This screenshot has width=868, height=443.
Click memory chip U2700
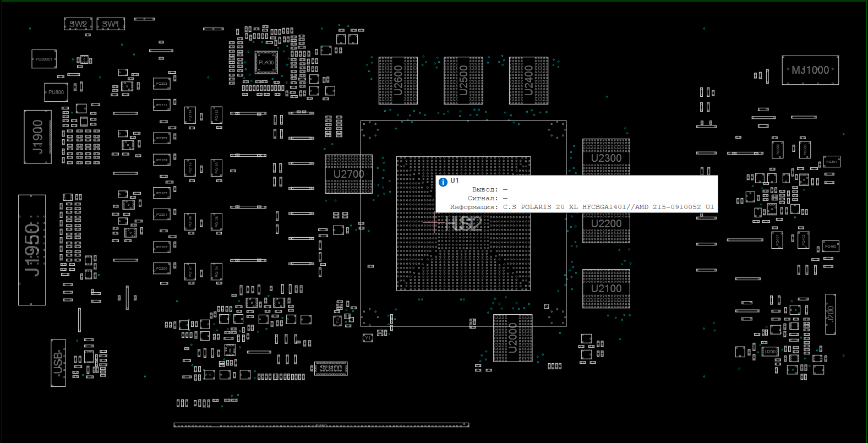coord(348,174)
